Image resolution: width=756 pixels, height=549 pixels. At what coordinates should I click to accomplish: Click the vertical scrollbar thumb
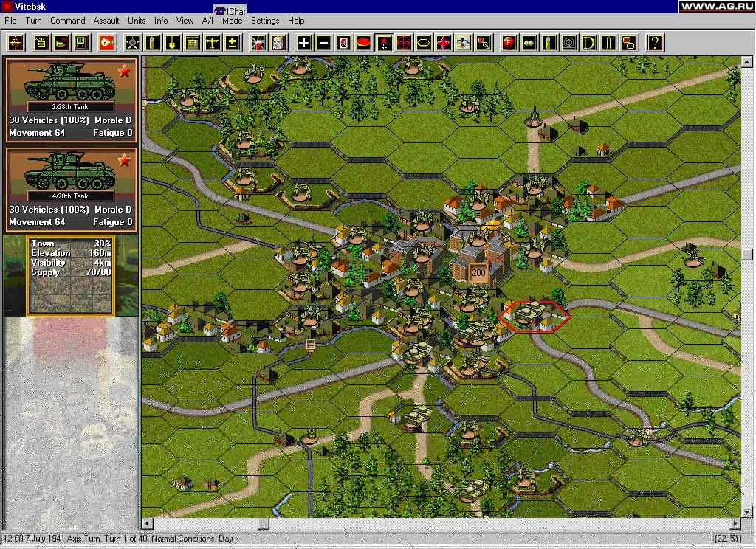pyautogui.click(x=747, y=255)
